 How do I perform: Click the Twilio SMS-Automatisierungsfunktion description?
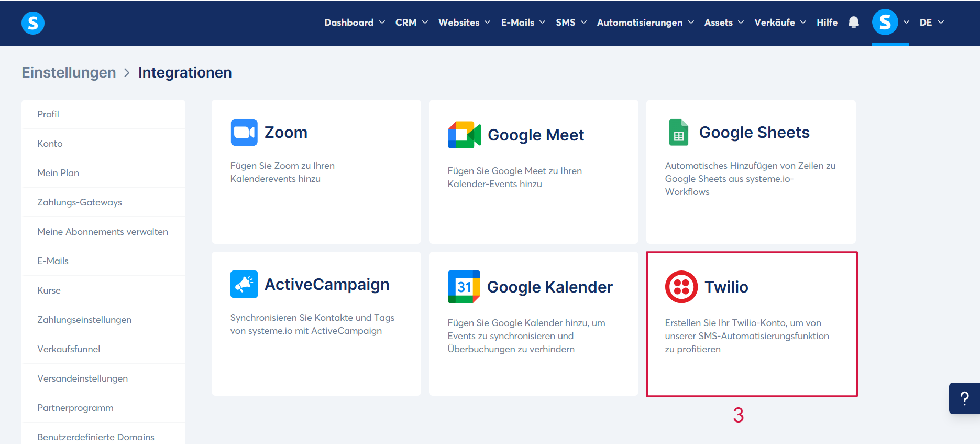[x=747, y=336]
